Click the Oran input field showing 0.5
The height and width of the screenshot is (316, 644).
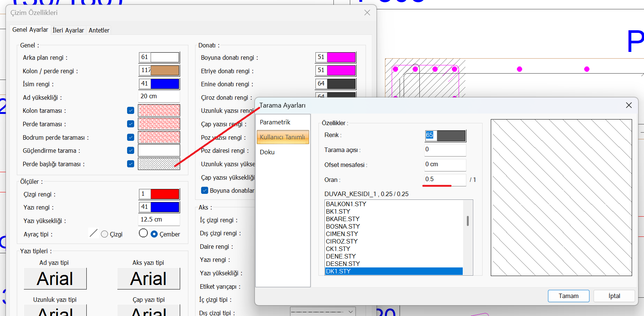444,179
